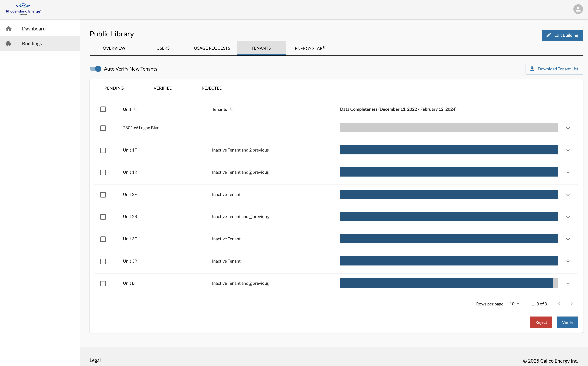Toggle Auto Verify New Tenants switch
The width and height of the screenshot is (588, 366).
96,69
